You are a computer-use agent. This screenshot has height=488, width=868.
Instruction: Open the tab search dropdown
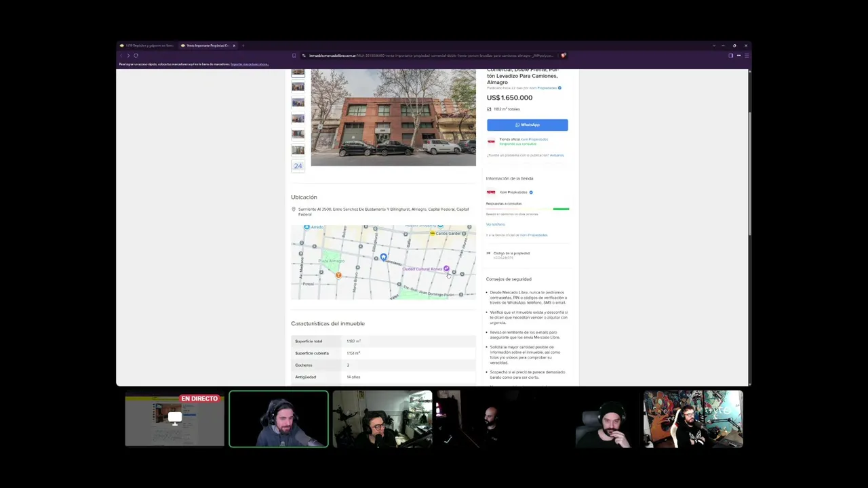(713, 45)
